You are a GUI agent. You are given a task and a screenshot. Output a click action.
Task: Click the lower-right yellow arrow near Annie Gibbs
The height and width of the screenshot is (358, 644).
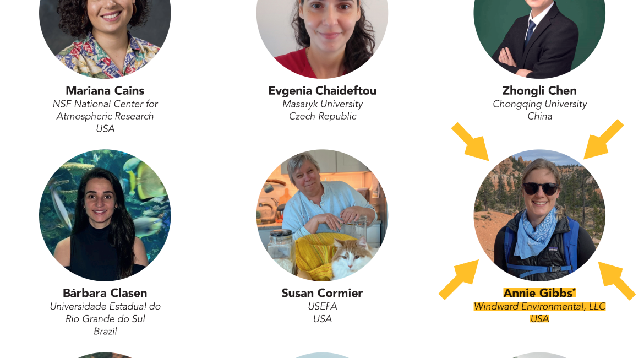[617, 281]
